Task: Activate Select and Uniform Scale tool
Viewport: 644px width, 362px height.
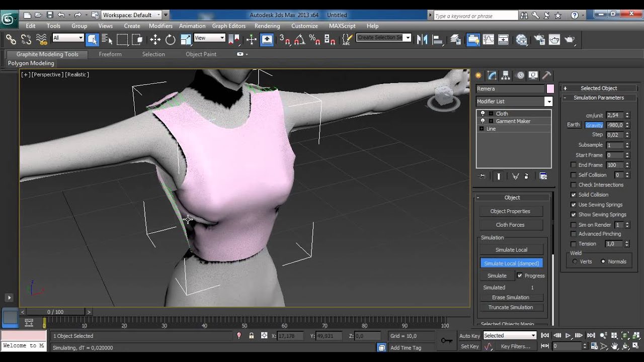Action: pos(186,39)
